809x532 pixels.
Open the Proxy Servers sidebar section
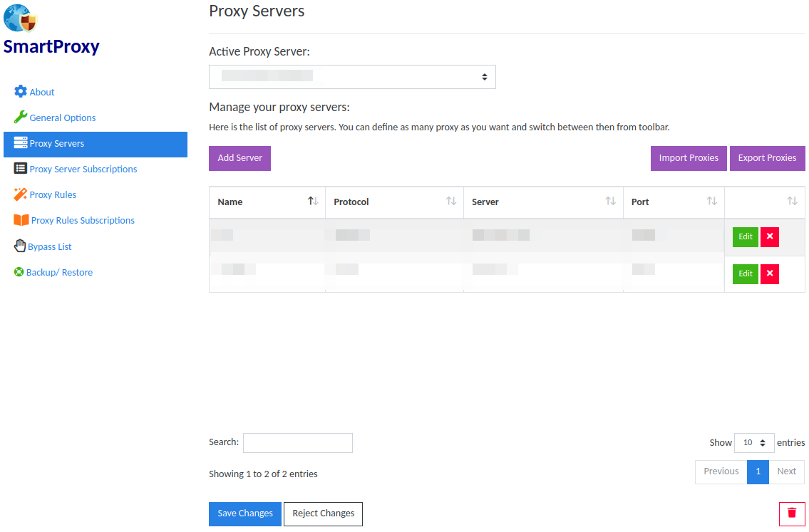pos(96,144)
